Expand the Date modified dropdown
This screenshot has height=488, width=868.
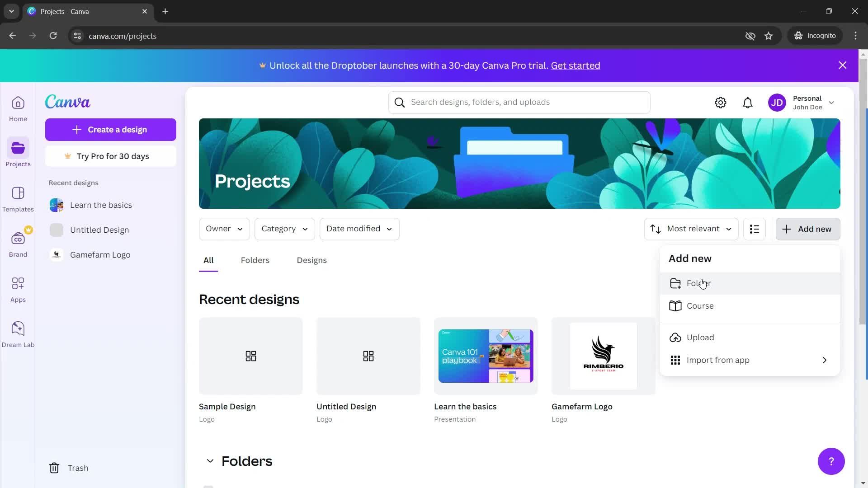[359, 229]
